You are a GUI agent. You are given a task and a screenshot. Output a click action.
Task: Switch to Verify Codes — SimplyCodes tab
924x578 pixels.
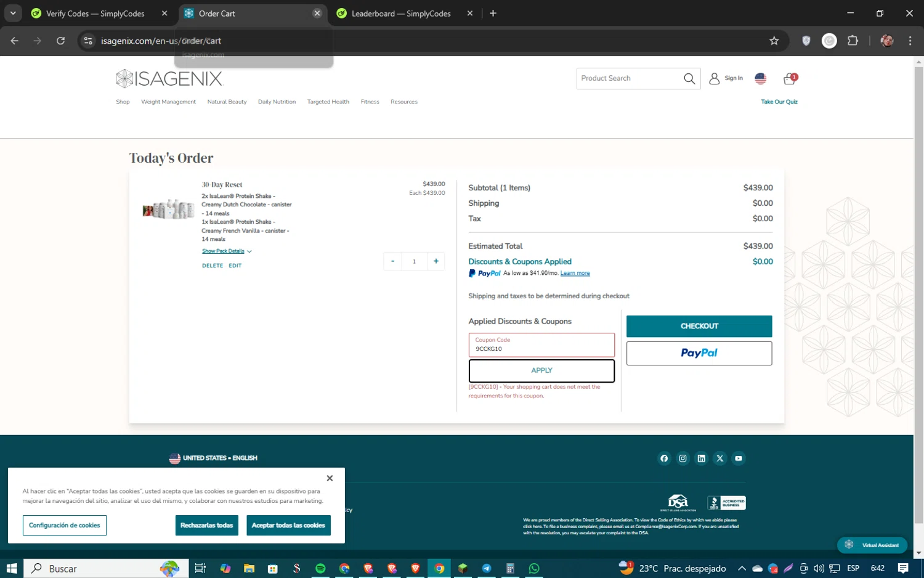(95, 14)
